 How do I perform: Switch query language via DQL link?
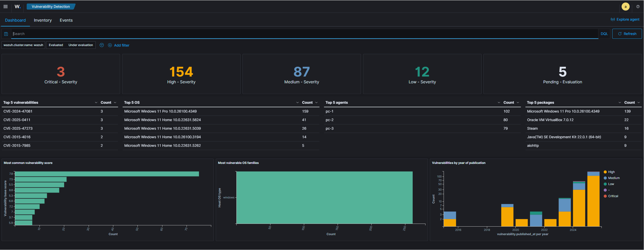point(604,34)
